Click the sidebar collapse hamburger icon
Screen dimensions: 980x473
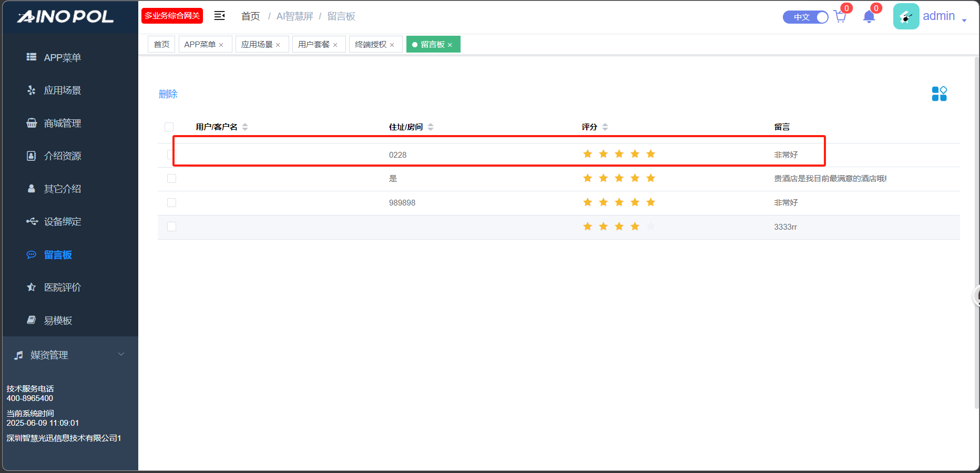[x=219, y=16]
